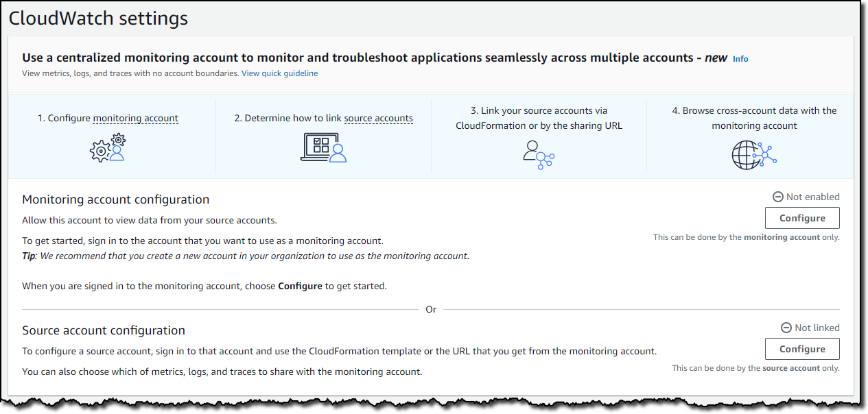Click the dotted 'monitoring account' term in step 1

point(136,118)
